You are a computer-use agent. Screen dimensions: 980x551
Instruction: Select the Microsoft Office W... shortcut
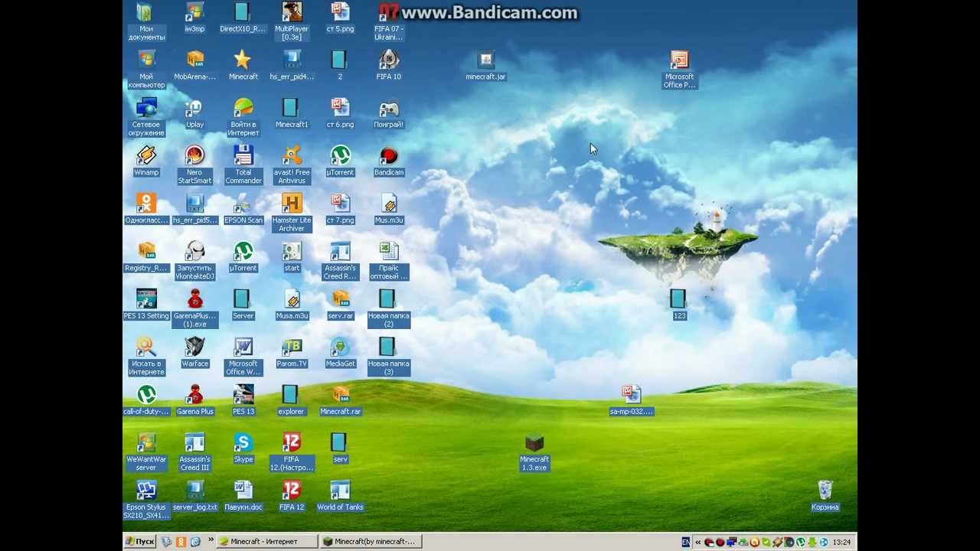point(243,347)
